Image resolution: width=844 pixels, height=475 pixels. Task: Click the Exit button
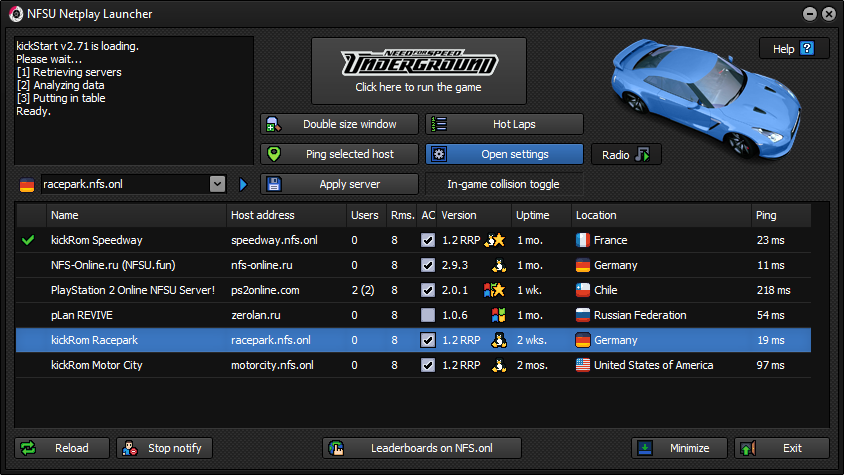[782, 448]
